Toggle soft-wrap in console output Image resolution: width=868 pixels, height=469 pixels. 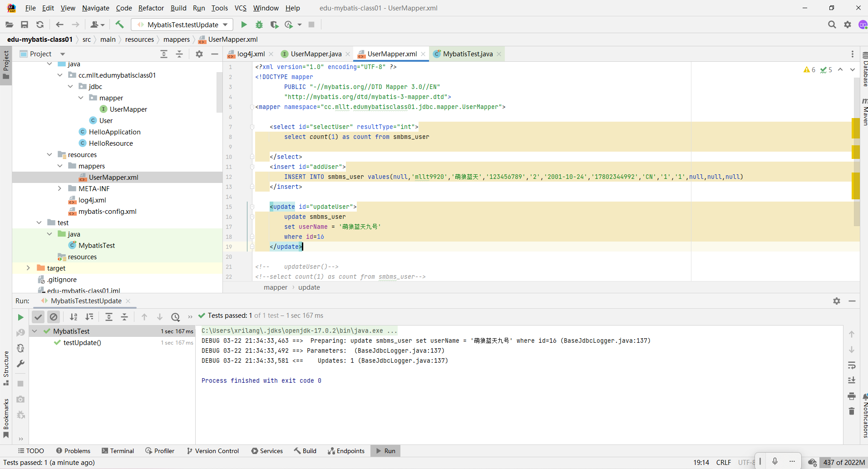(852, 365)
